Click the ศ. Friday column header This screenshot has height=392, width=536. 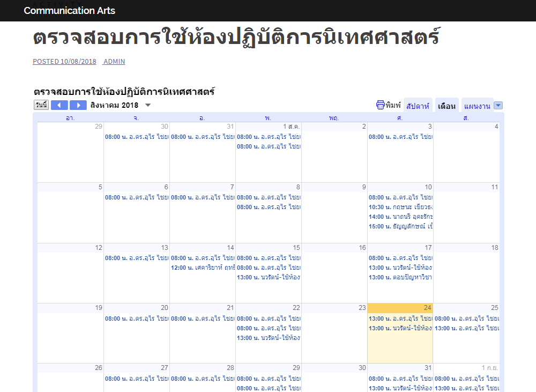click(400, 118)
